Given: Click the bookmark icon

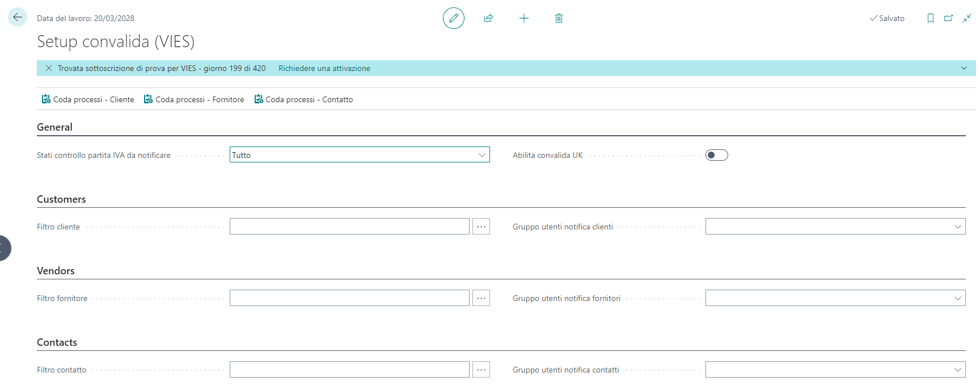Looking at the screenshot, I should pos(930,18).
